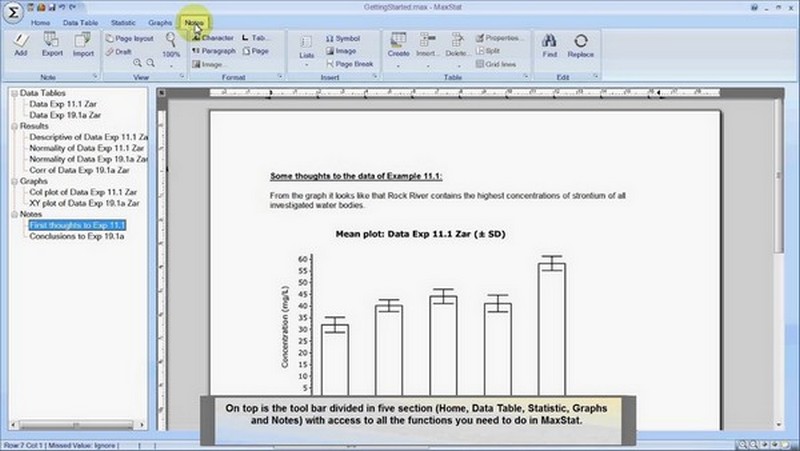The height and width of the screenshot is (451, 800).
Task: Open Character formatting
Action: tap(213, 38)
